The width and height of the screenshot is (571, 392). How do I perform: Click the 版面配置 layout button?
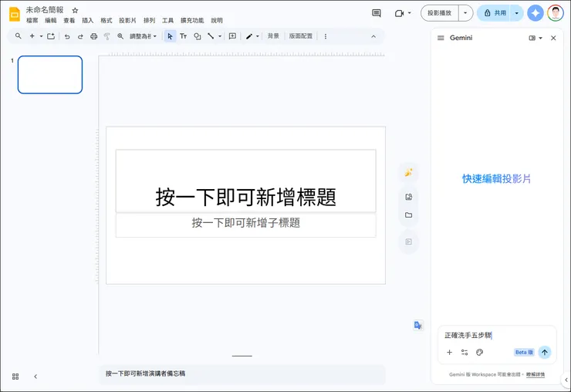[x=301, y=36]
